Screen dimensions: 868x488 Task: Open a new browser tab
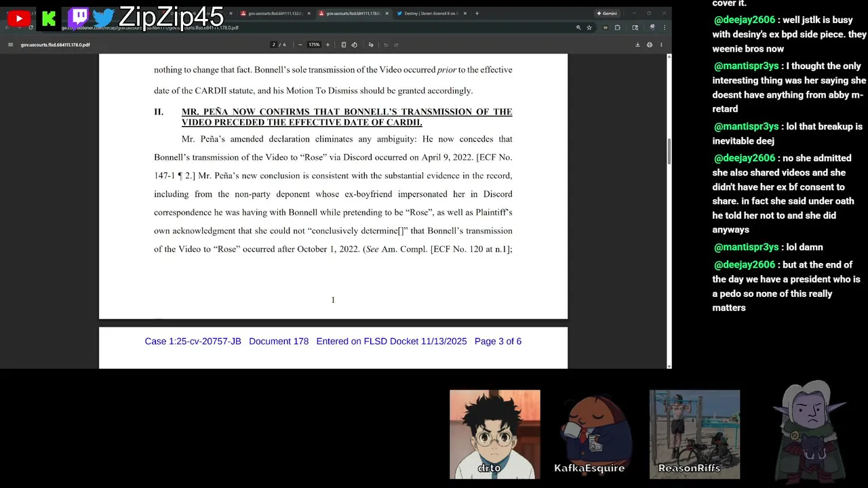pos(477,13)
